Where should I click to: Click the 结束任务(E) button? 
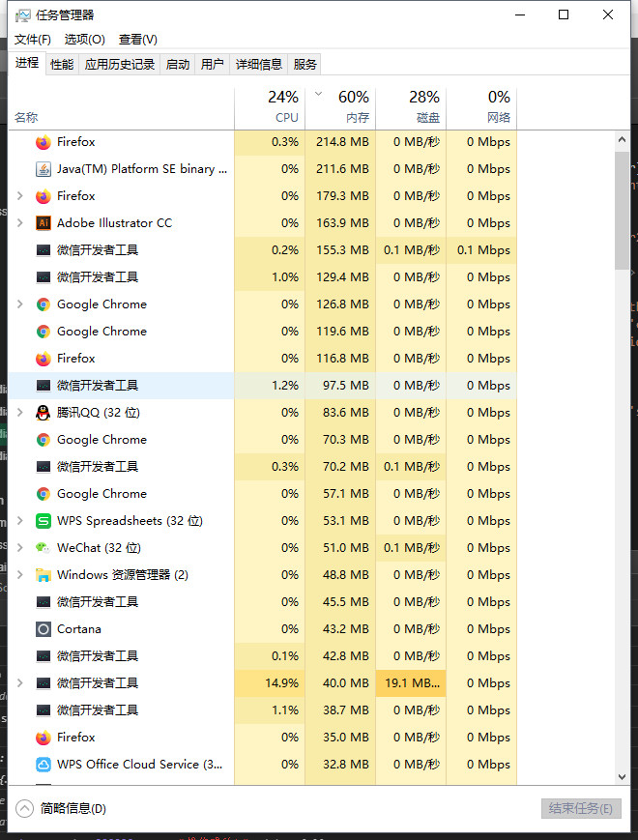coord(581,808)
